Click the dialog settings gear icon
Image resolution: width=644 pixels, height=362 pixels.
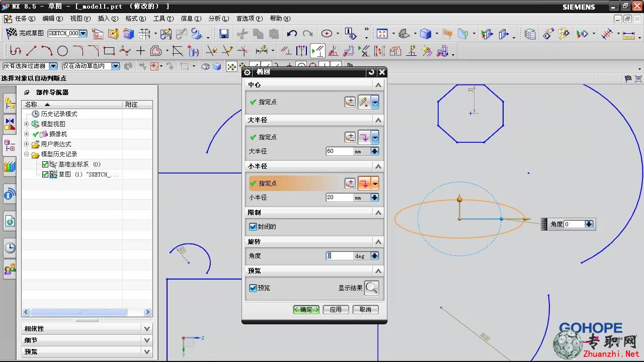247,72
